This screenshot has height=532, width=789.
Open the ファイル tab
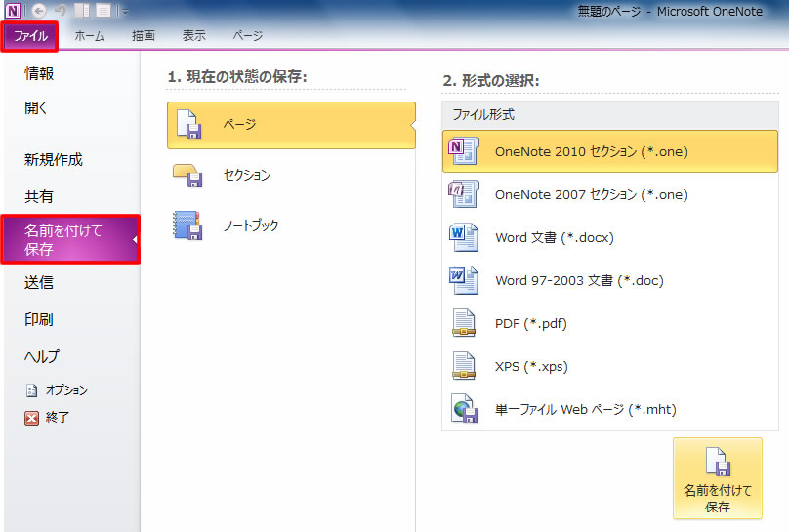(x=30, y=36)
